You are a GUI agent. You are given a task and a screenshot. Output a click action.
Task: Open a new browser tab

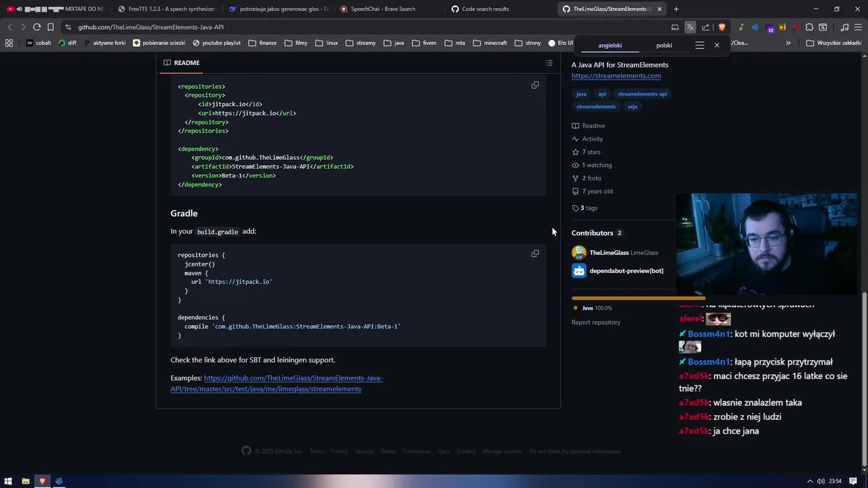tap(676, 9)
